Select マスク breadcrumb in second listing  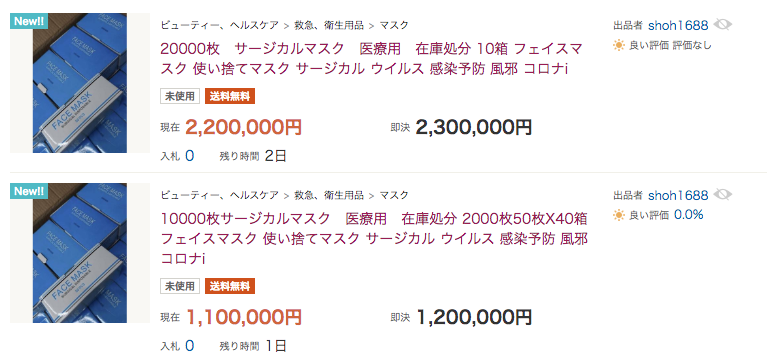394,195
